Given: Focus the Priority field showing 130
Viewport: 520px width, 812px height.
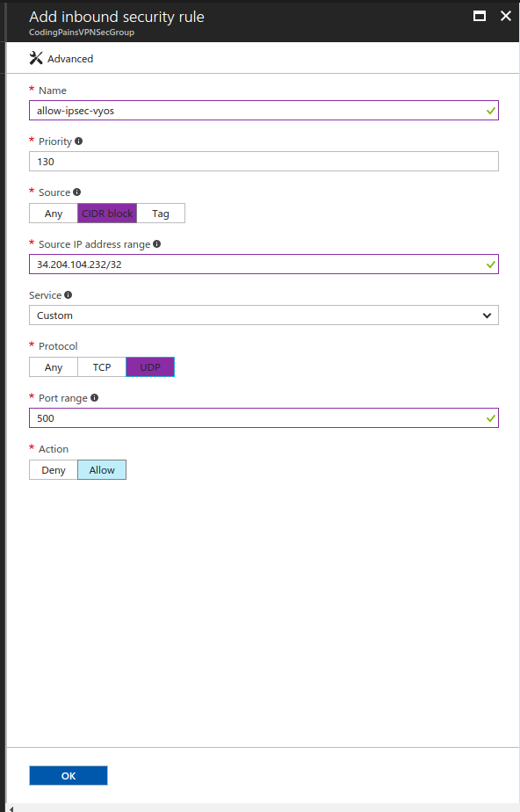Looking at the screenshot, I should coord(264,162).
